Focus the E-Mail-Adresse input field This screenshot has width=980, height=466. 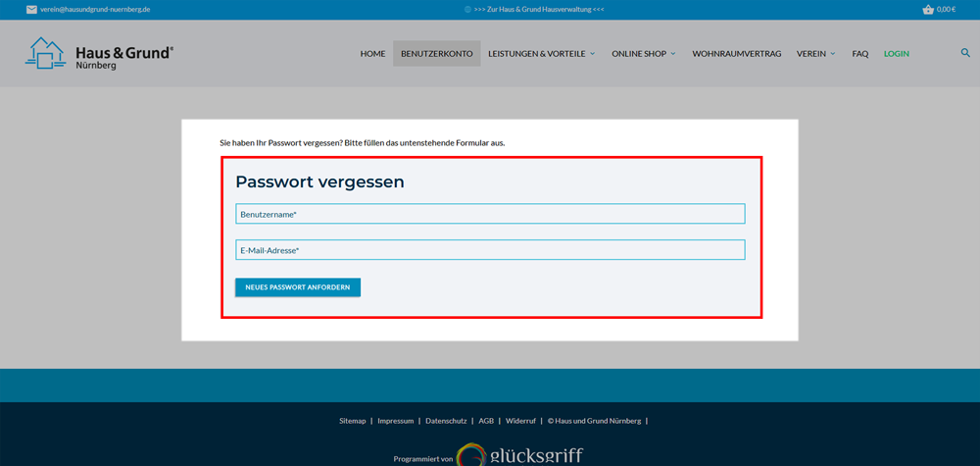pyautogui.click(x=490, y=250)
